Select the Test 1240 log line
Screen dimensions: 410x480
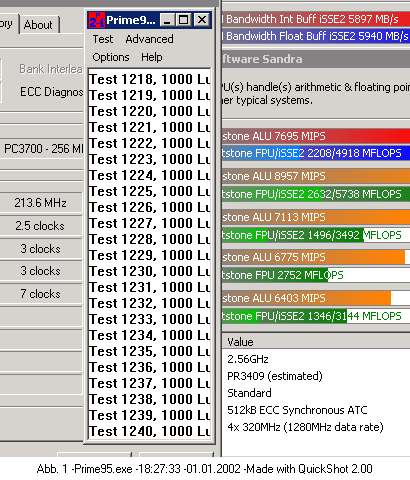click(150, 431)
